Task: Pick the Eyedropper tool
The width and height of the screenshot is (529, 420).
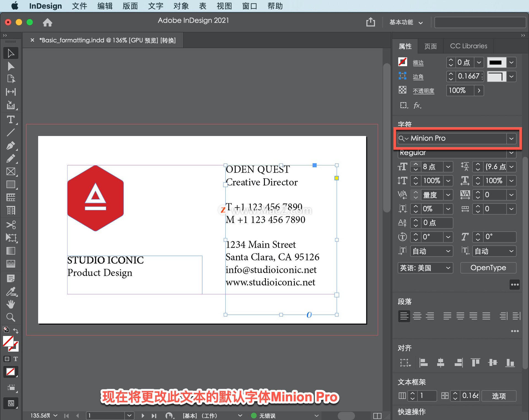Action: (10, 292)
